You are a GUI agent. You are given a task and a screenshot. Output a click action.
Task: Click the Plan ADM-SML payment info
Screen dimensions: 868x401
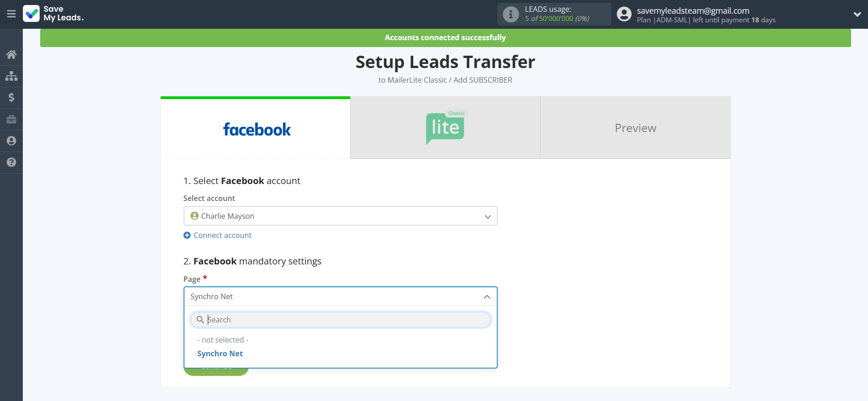pyautogui.click(x=706, y=20)
